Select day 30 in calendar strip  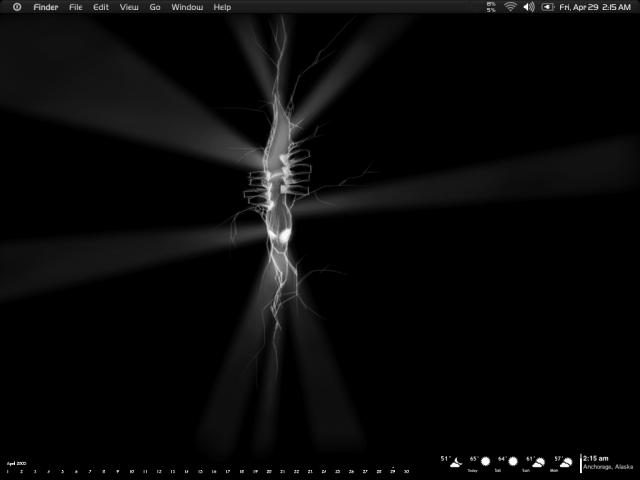407,471
